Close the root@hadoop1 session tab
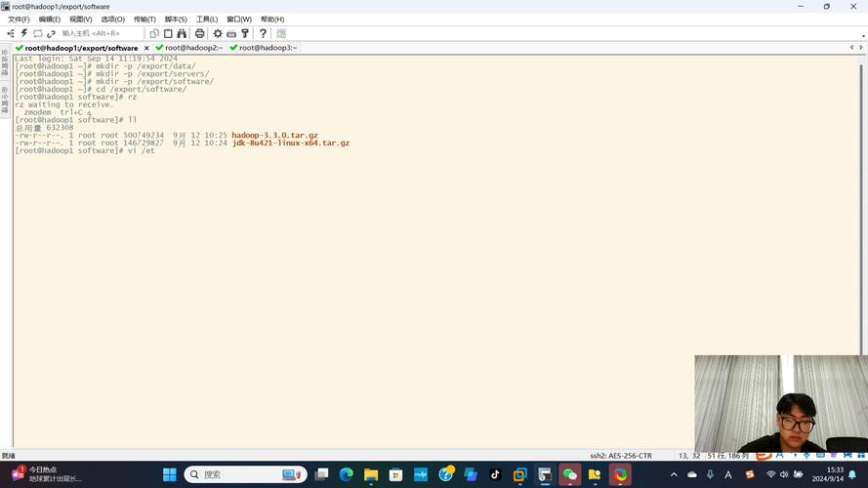Screen dimensions: 868x488 (x=146, y=48)
